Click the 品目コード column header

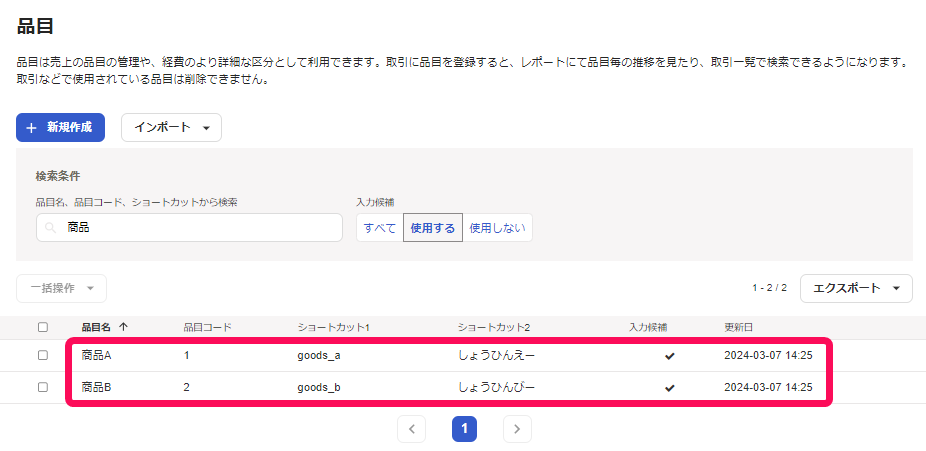(x=207, y=327)
